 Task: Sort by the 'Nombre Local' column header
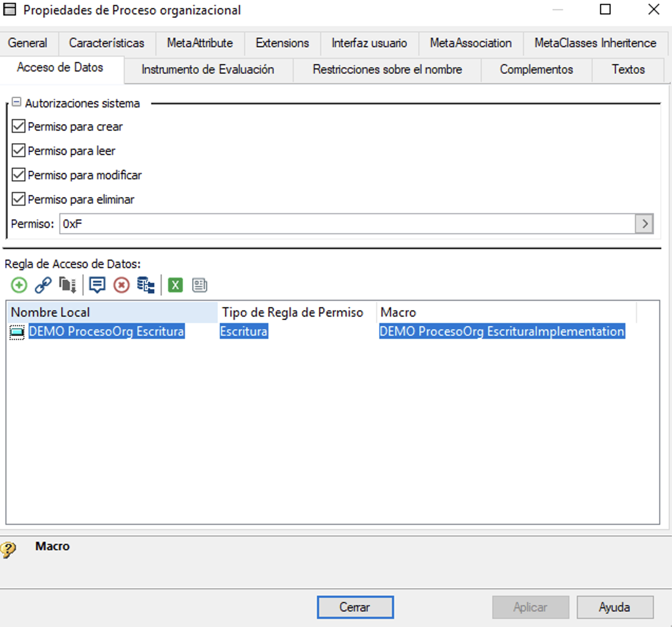pyautogui.click(x=112, y=312)
